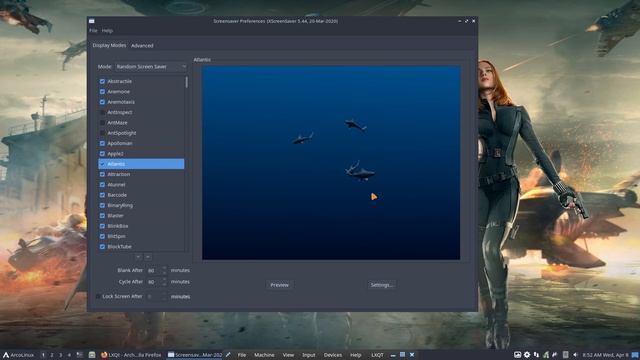
Task: Click the network connection tray icon
Action: tap(536, 355)
